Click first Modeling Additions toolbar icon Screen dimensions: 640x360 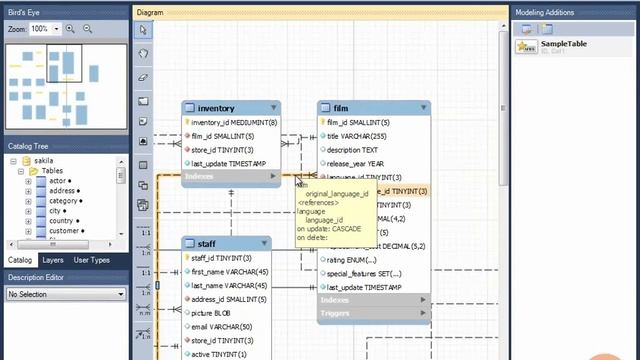tap(526, 29)
